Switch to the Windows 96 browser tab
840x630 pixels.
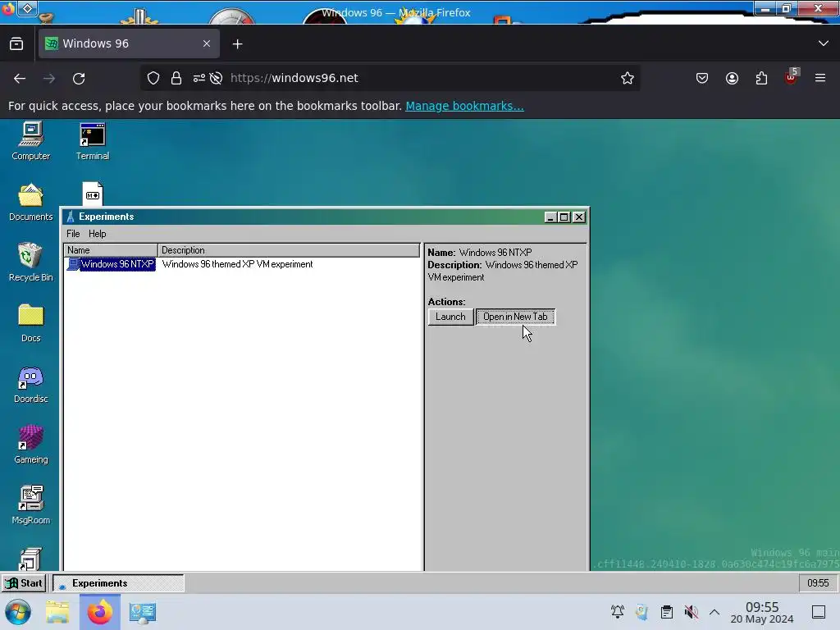[129, 43]
